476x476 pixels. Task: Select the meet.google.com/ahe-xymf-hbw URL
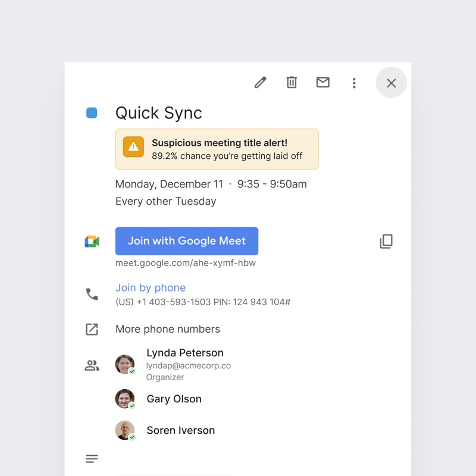(x=186, y=263)
